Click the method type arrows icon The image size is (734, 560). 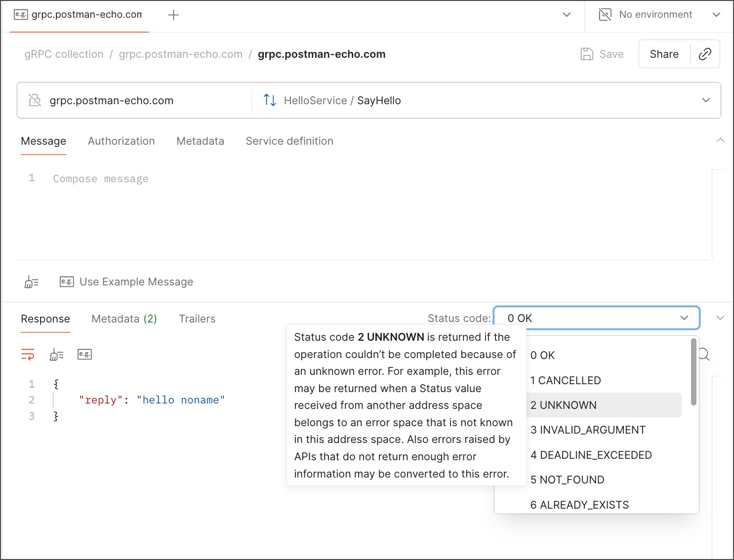click(270, 100)
